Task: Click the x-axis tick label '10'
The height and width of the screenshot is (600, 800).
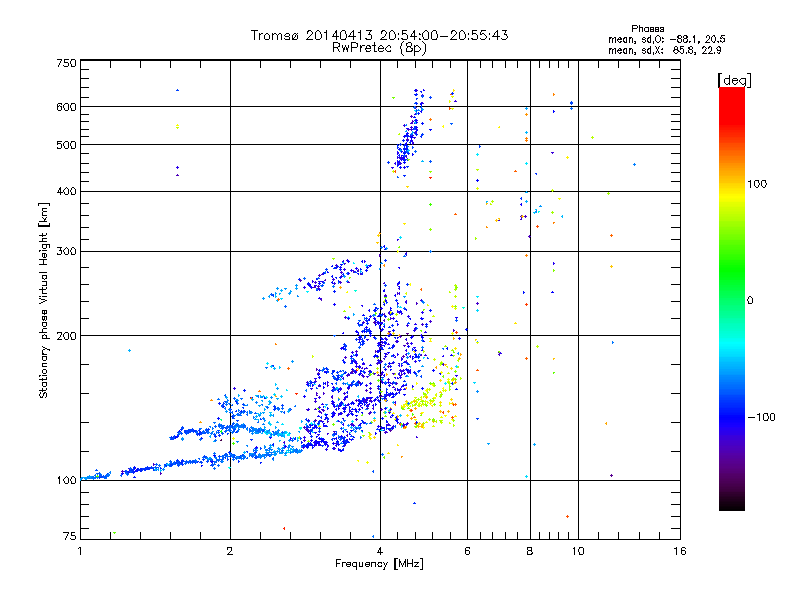Action: [578, 551]
